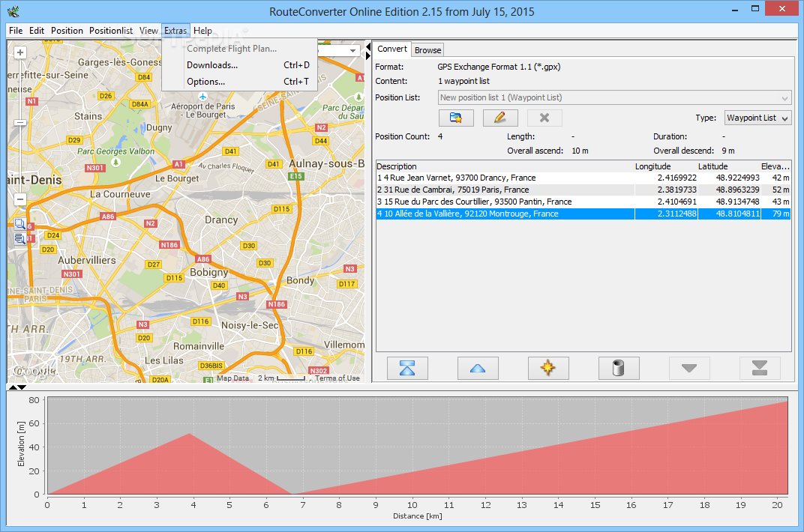Viewport: 804px width, 532px height.
Task: Move selected position up one row
Action: click(x=477, y=368)
